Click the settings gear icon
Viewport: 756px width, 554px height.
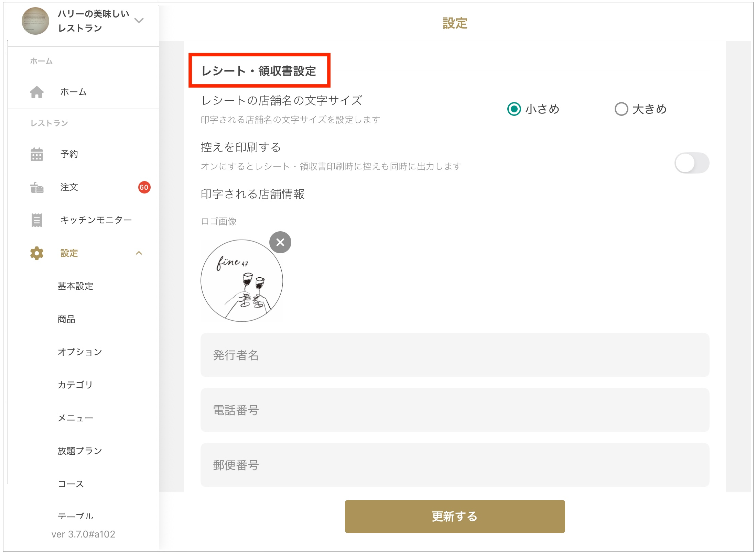click(37, 253)
